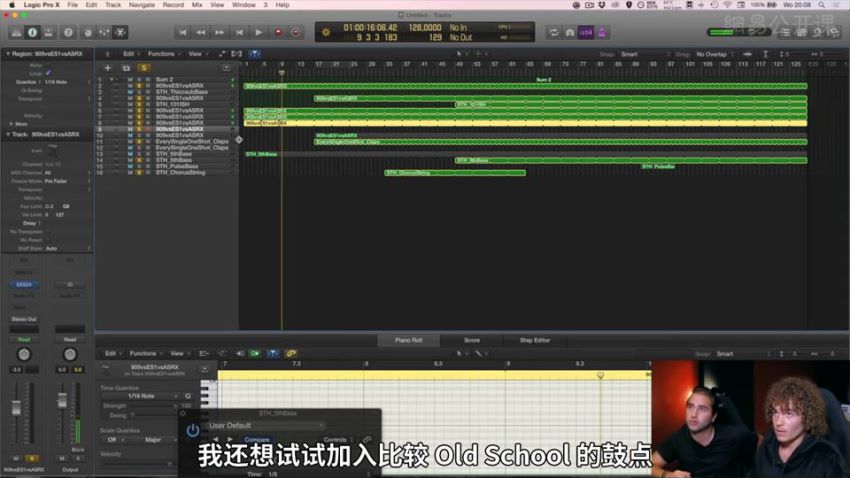Open tracks area View dropdown menu
The image size is (850, 478).
click(x=198, y=54)
